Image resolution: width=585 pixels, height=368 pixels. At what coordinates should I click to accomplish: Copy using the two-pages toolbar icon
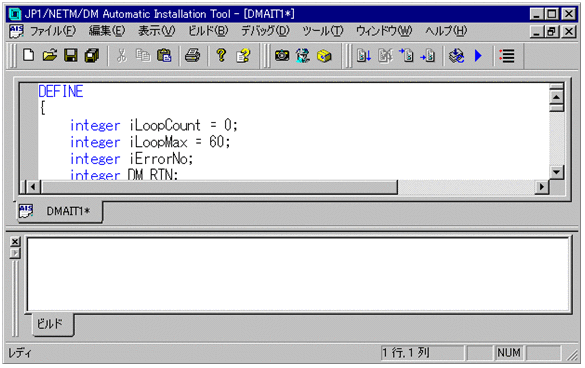pyautogui.click(x=143, y=56)
